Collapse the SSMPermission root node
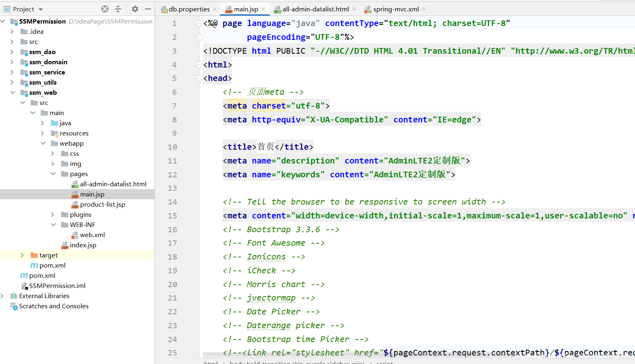635x364 pixels. pyautogui.click(x=3, y=21)
